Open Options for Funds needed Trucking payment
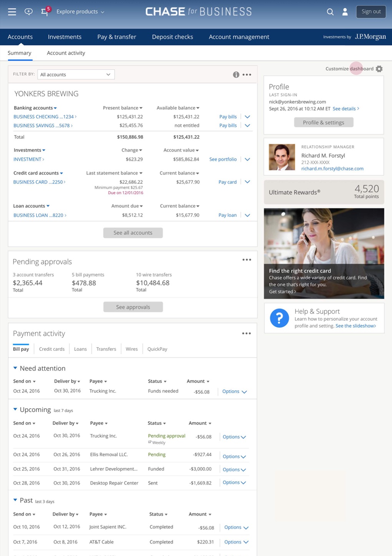The image size is (392, 556). (x=234, y=391)
